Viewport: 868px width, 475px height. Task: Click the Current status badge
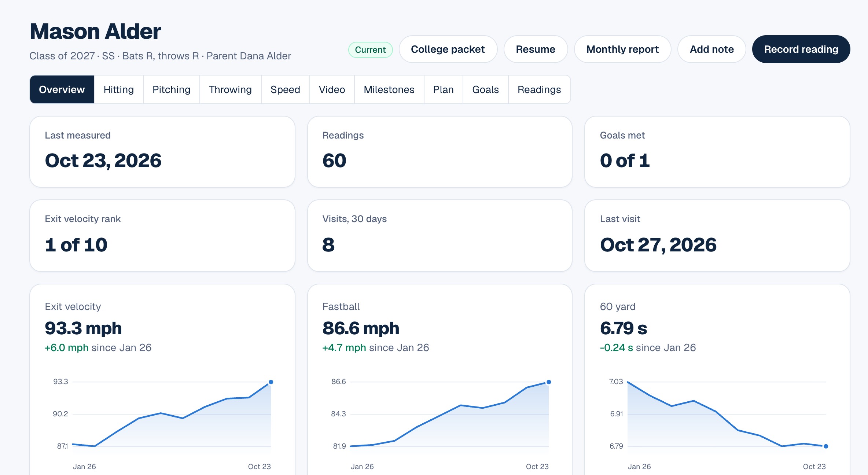[x=370, y=50]
